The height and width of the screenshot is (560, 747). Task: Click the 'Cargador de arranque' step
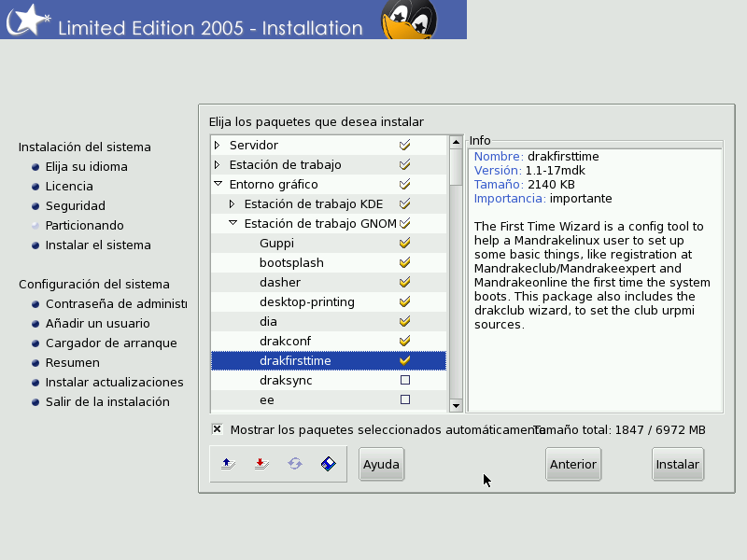(111, 343)
